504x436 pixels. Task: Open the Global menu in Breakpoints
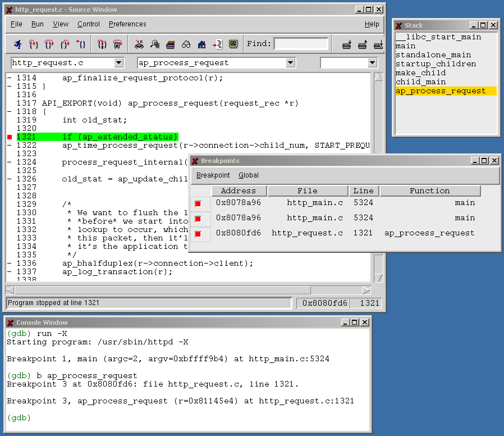coord(249,175)
